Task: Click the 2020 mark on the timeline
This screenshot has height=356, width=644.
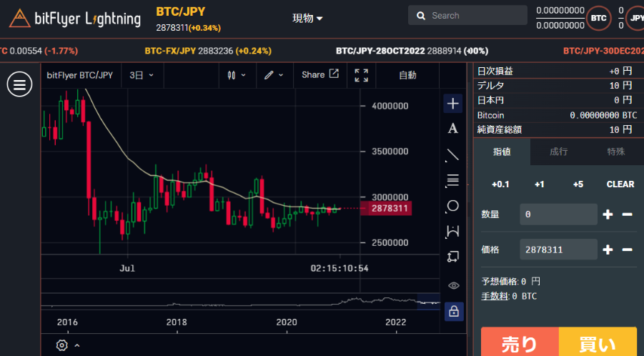Action: (287, 322)
